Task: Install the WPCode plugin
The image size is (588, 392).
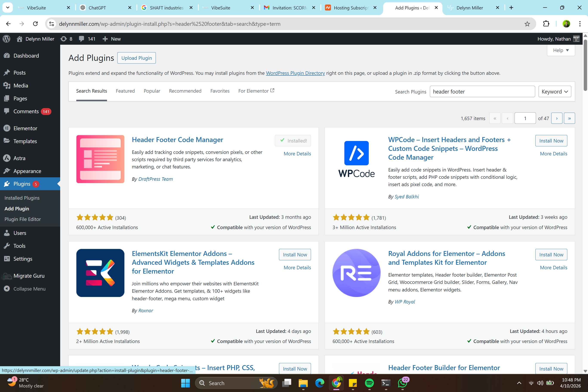Action: point(551,141)
